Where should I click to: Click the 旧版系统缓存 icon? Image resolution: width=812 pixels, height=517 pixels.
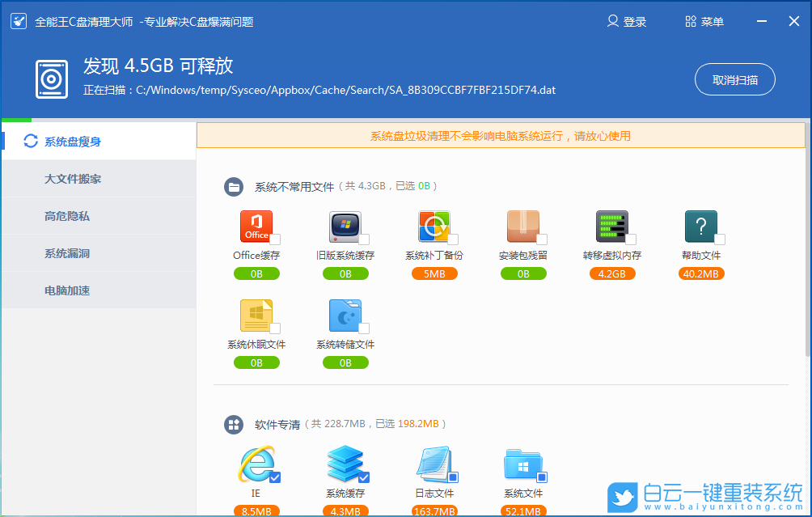[345, 227]
